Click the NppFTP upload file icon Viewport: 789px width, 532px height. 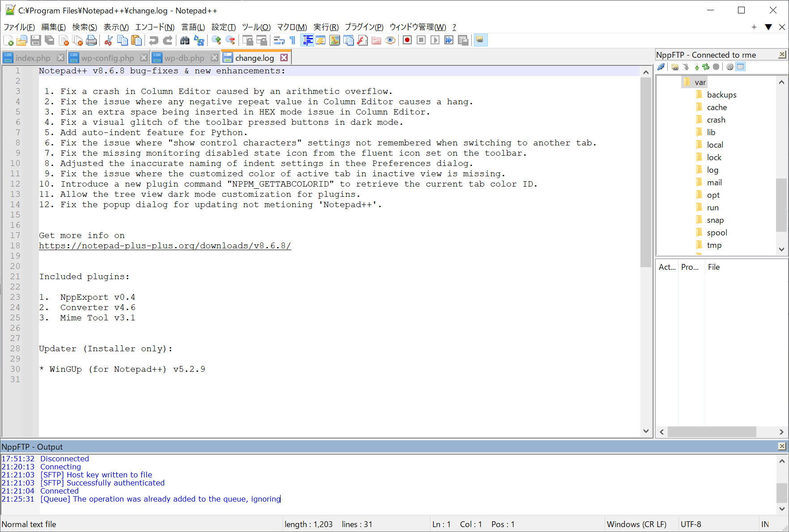point(696,67)
